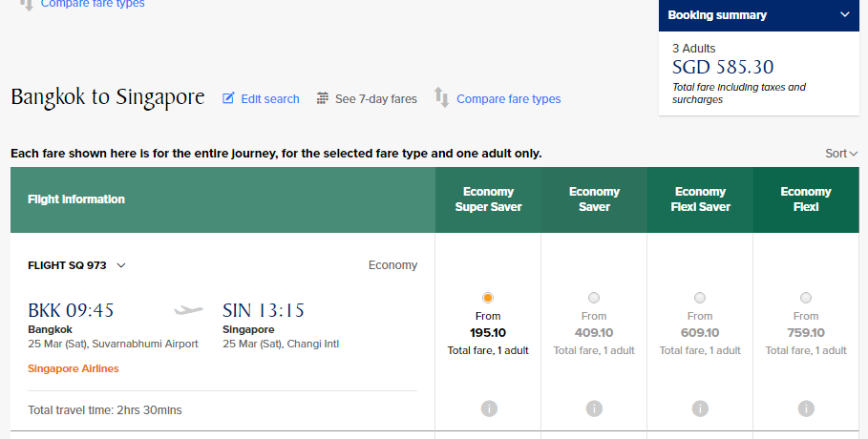Click the Edit search pencil icon
This screenshot has height=439, width=868.
(228, 98)
